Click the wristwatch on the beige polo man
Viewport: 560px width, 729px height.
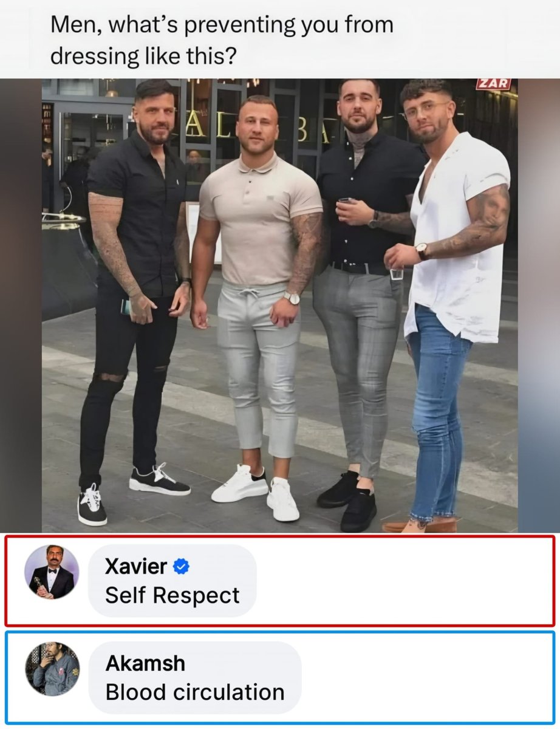(292, 298)
